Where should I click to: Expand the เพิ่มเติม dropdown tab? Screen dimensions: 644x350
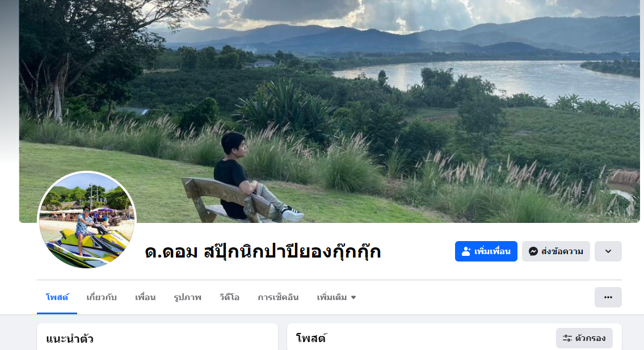[x=336, y=297]
